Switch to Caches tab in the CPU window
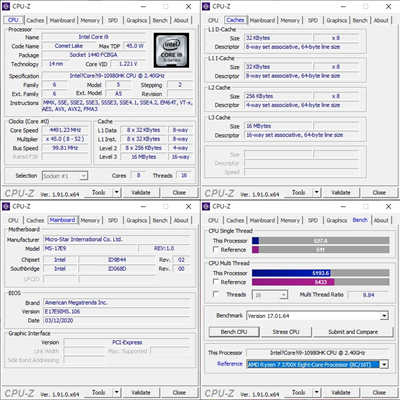 pyautogui.click(x=35, y=20)
